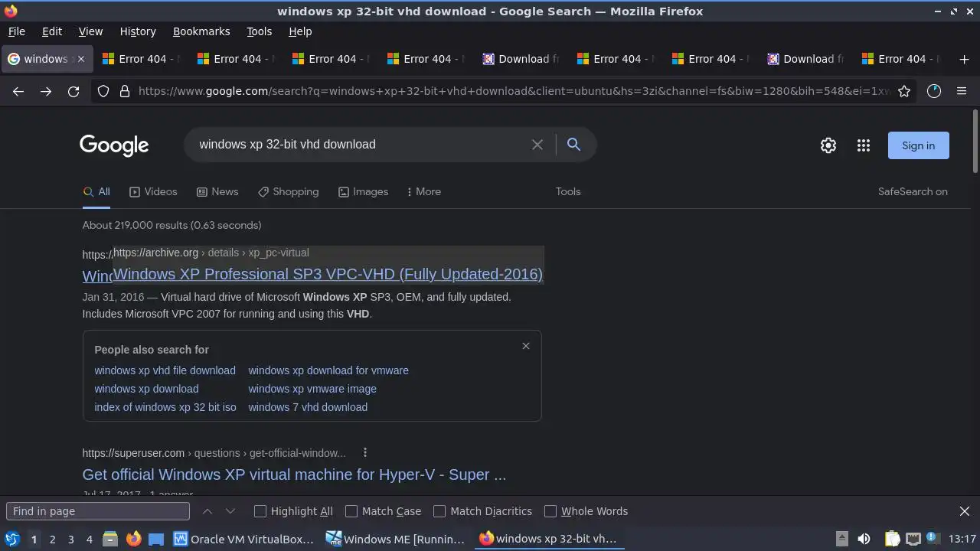Viewport: 980px width, 551px height.
Task: Search for windows xp download for vmware
Action: tap(328, 370)
